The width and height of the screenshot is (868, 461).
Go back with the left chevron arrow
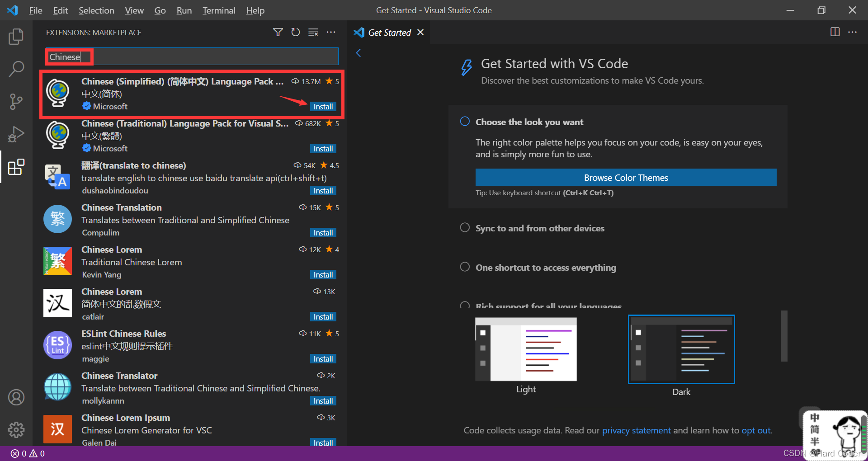(359, 53)
